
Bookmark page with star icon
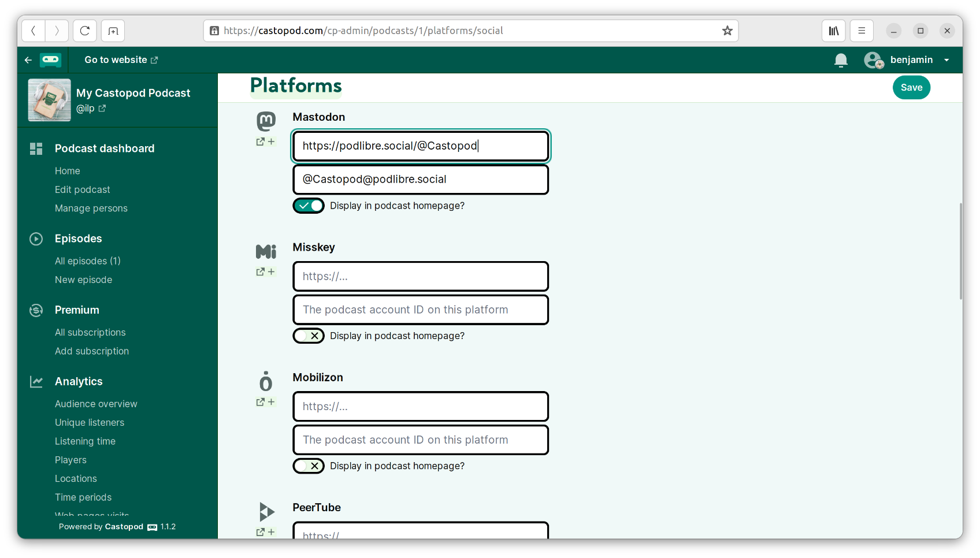(x=727, y=31)
